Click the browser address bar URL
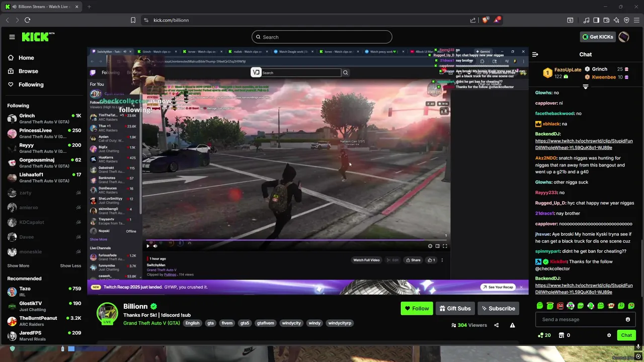 click(171, 20)
